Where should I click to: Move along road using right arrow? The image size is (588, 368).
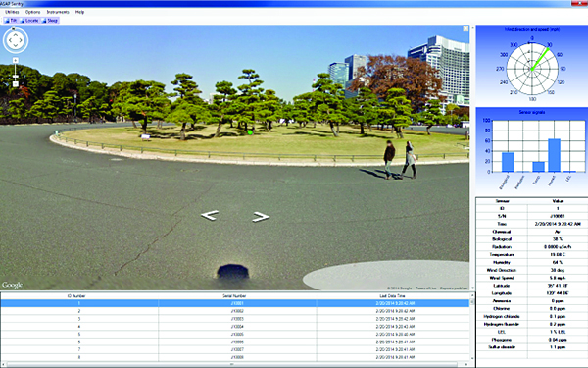click(x=261, y=217)
